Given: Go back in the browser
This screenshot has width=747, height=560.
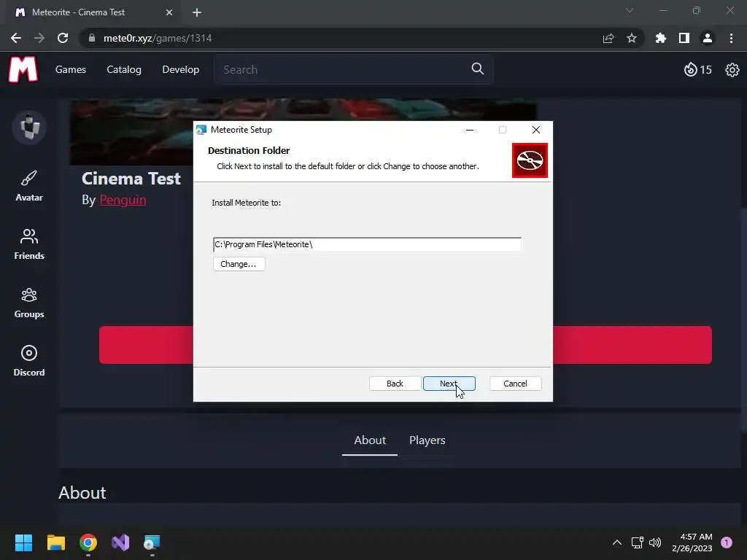Looking at the screenshot, I should 16,38.
